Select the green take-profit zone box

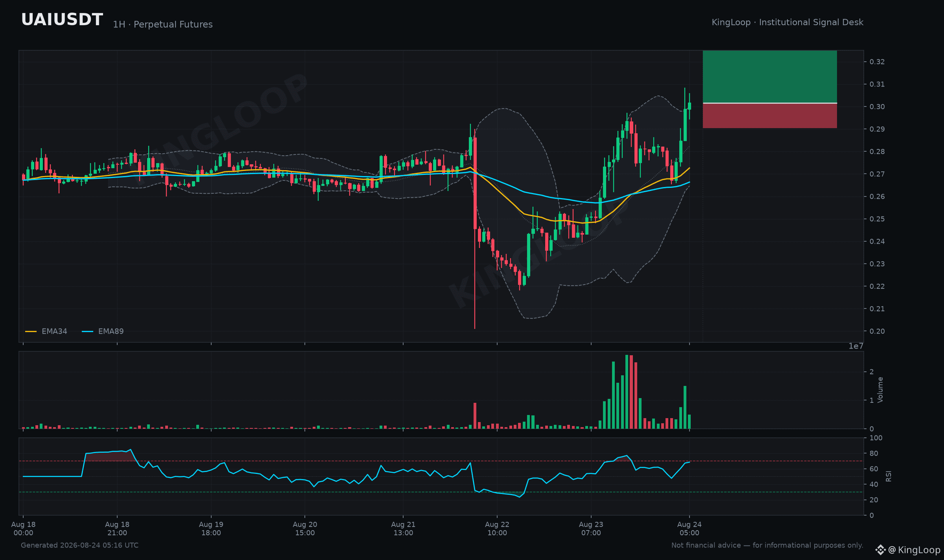(x=770, y=77)
